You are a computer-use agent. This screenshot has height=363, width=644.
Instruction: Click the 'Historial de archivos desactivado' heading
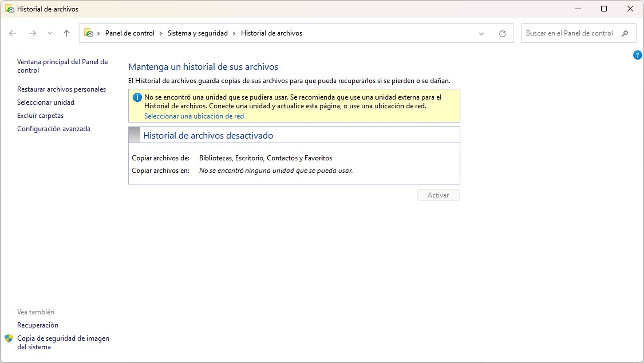208,136
